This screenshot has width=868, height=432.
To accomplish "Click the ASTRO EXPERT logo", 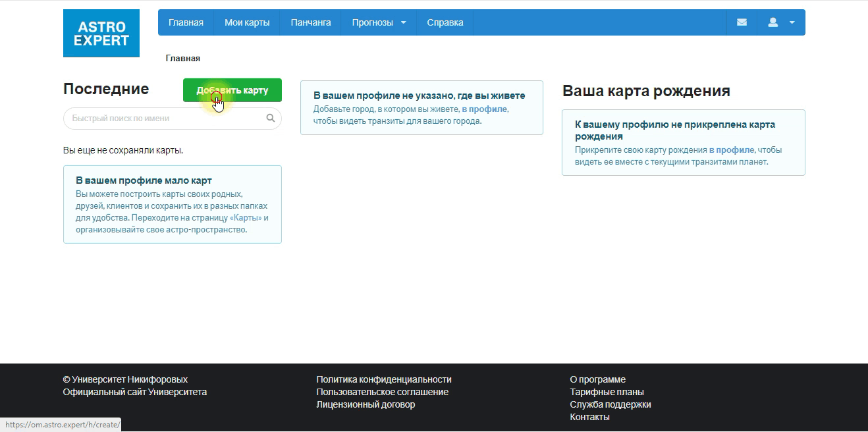I will (x=101, y=33).
